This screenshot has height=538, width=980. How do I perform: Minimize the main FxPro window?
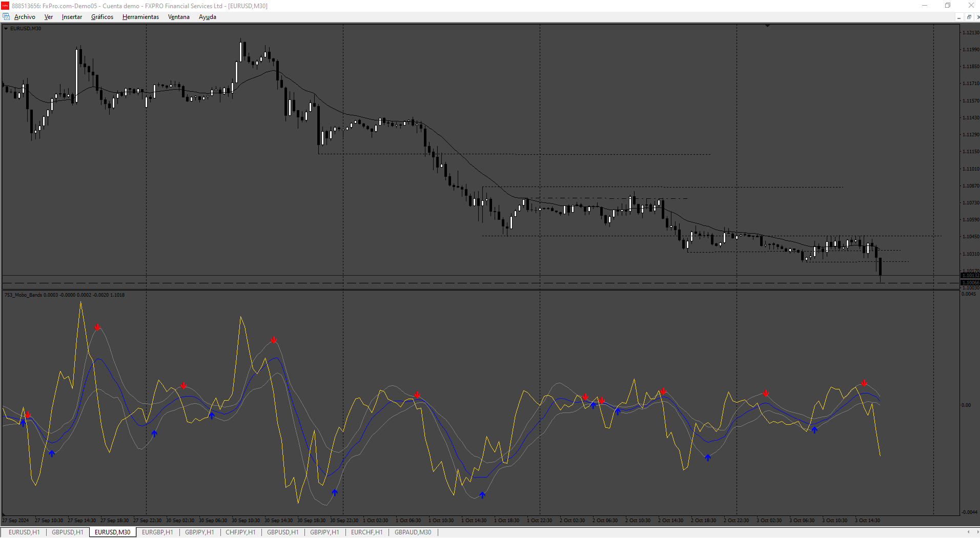(x=925, y=6)
